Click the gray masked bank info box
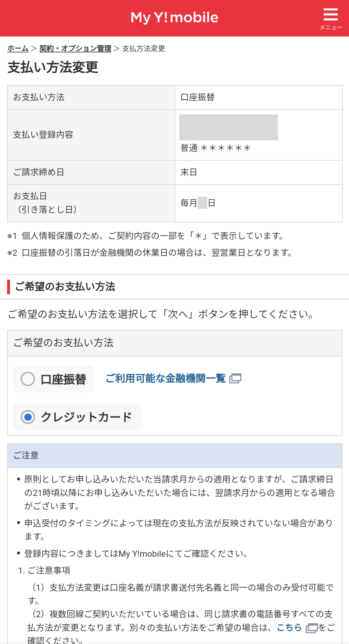 click(x=228, y=127)
